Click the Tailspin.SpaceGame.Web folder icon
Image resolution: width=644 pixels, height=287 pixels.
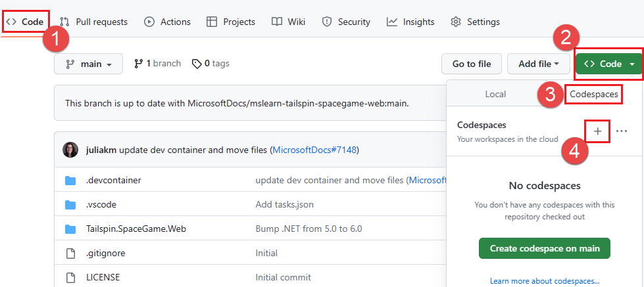[x=71, y=229]
